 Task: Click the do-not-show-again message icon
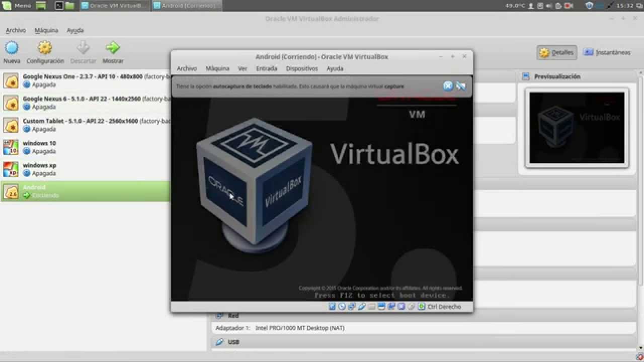click(460, 86)
